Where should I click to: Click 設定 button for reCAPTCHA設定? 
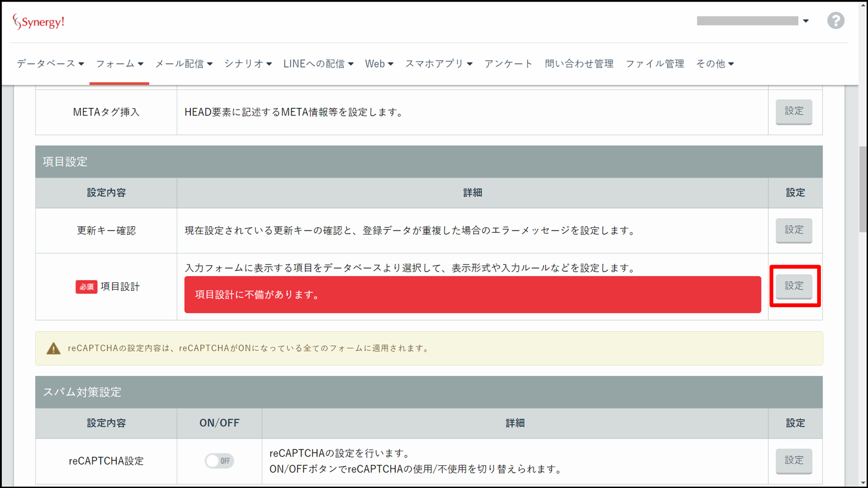[x=793, y=461]
